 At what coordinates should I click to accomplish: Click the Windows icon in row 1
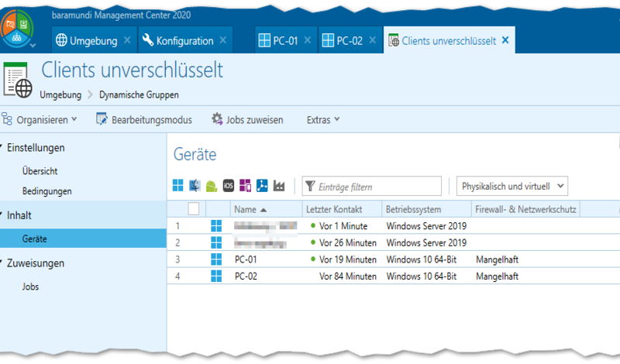pyautogui.click(x=216, y=226)
